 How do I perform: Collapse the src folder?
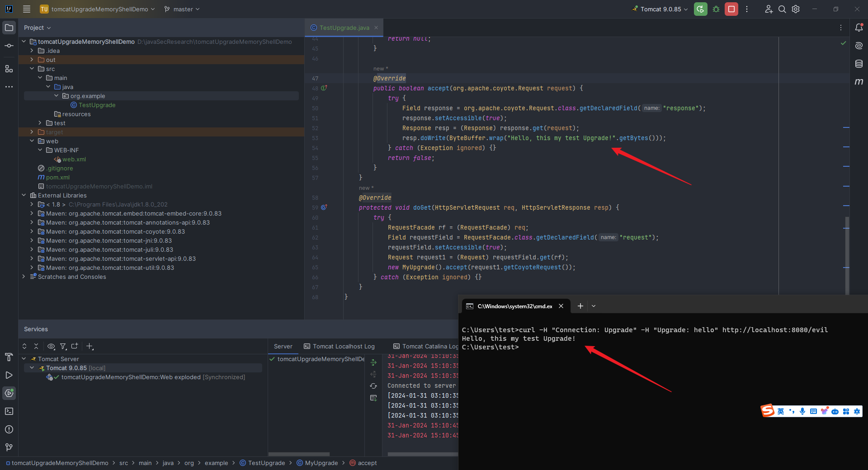point(32,69)
